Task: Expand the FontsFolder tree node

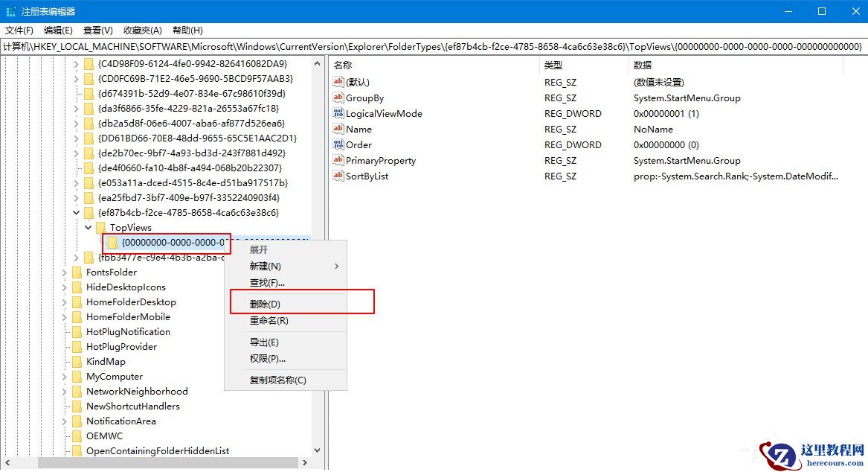Action: [x=65, y=272]
